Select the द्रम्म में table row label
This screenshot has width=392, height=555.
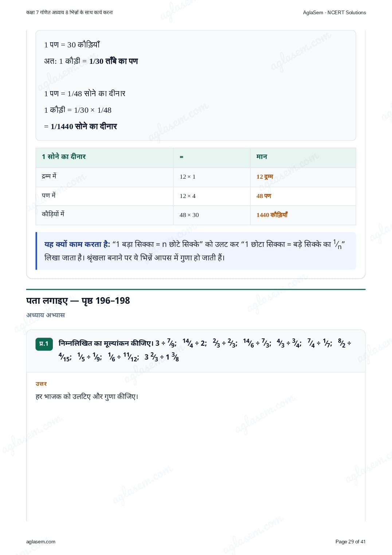(x=49, y=176)
